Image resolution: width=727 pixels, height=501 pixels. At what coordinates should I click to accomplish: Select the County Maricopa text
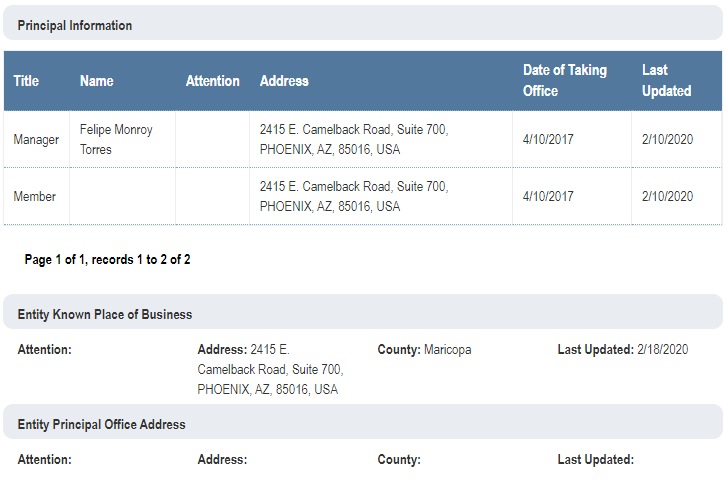tap(424, 350)
